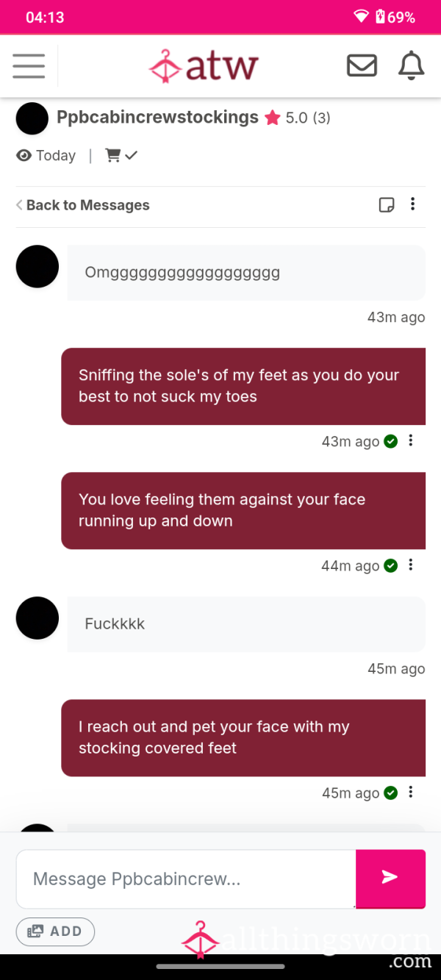Viewport: 441px width, 980px height.
Task: Open the hamburger navigation menu
Action: pyautogui.click(x=29, y=66)
